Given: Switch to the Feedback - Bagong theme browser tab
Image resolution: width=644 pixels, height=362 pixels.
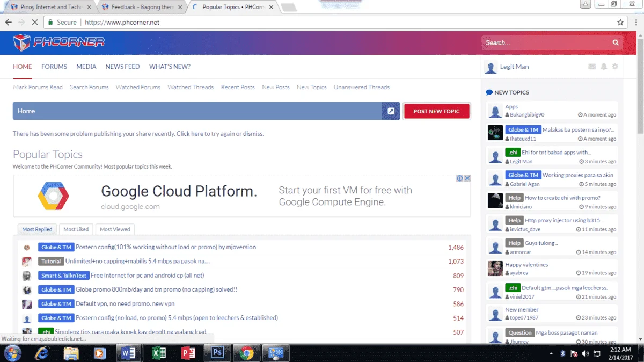Looking at the screenshot, I should point(142,7).
